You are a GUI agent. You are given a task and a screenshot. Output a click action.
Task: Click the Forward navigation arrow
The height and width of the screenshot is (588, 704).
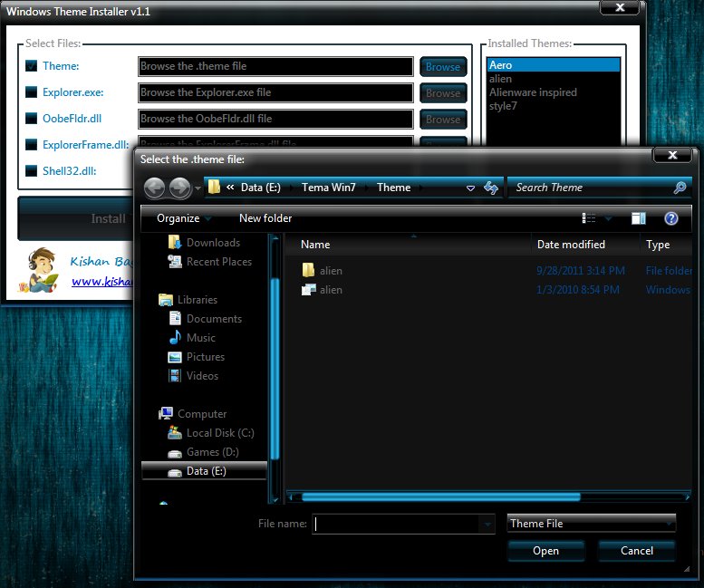coord(180,188)
